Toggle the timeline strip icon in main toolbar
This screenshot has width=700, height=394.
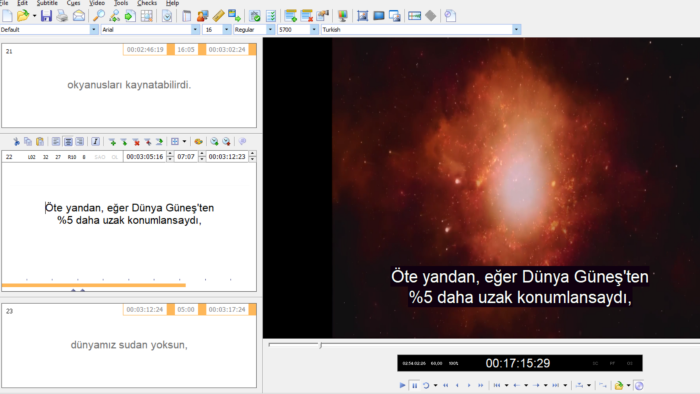click(415, 16)
